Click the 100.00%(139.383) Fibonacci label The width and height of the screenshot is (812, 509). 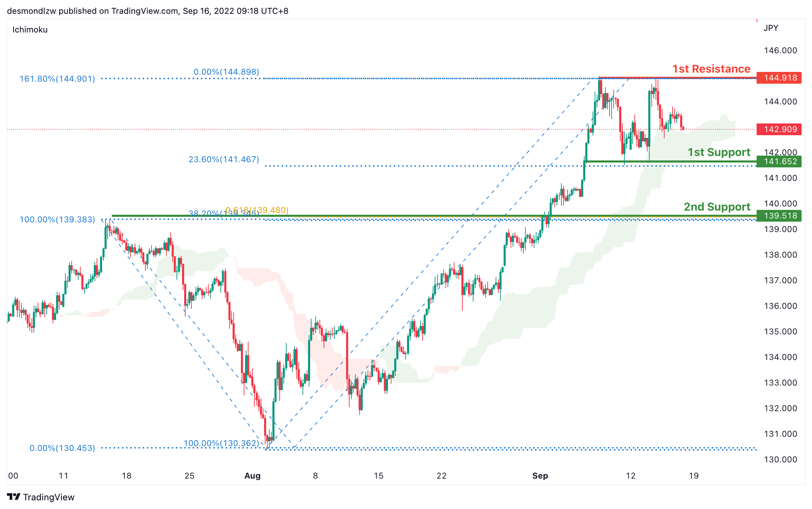[x=57, y=220]
